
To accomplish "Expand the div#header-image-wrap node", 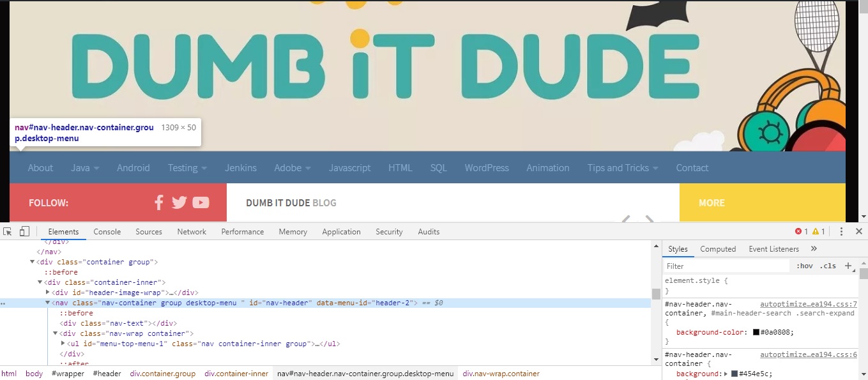I will pos(48,292).
